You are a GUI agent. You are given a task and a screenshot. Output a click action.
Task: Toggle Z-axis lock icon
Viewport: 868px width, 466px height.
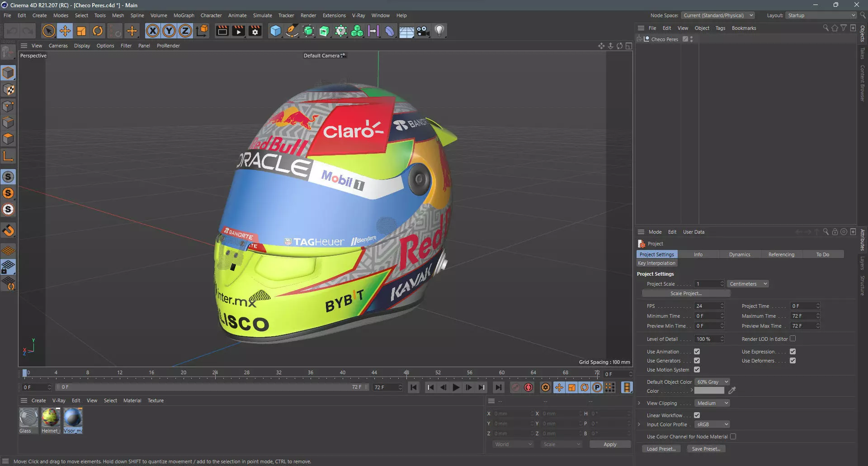point(185,31)
